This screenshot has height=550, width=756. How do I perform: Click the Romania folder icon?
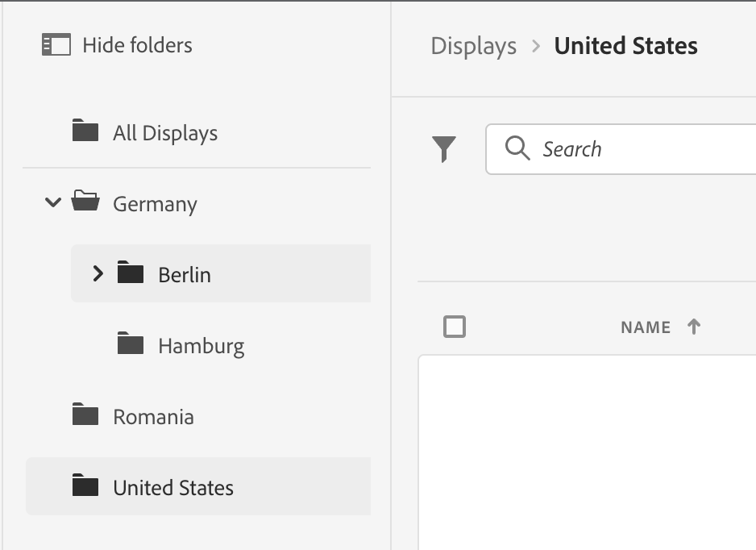(85, 416)
